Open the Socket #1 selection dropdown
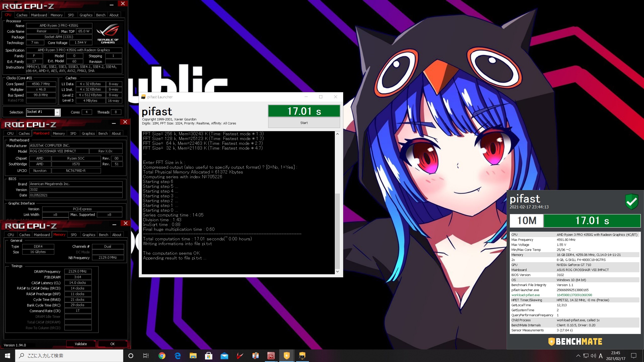The width and height of the screenshot is (644, 362). click(57, 112)
